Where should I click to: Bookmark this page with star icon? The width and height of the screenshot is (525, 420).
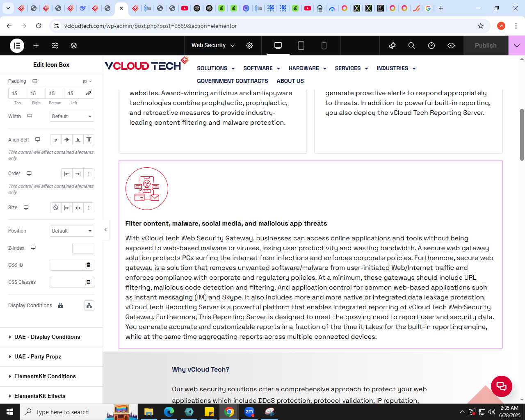pos(481,26)
